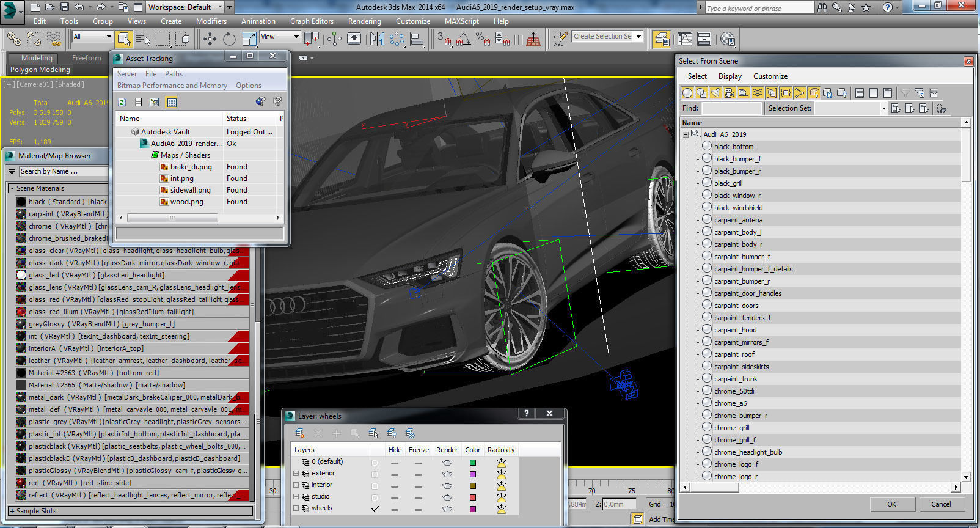Set interior layer as current layer
Screen dimensions: 980x528
tap(375, 485)
